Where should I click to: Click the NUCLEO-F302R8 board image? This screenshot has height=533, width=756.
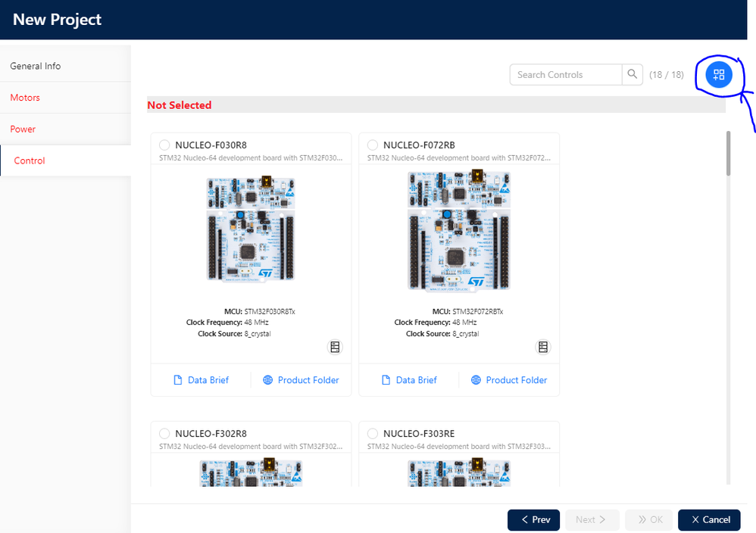[x=251, y=472]
